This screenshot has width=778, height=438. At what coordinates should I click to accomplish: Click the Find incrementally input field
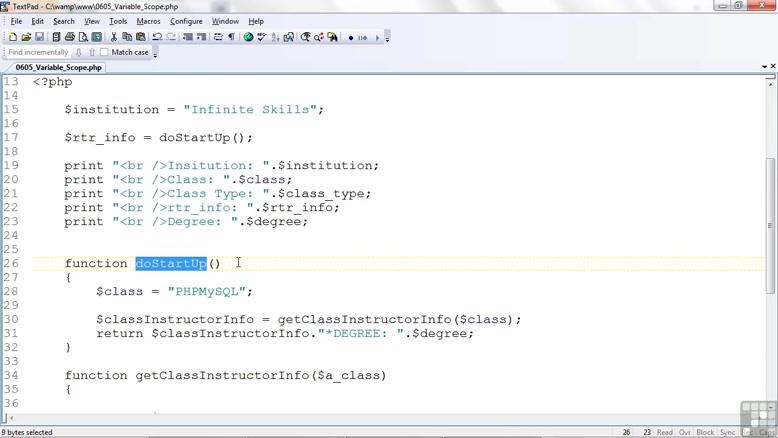[x=38, y=52]
